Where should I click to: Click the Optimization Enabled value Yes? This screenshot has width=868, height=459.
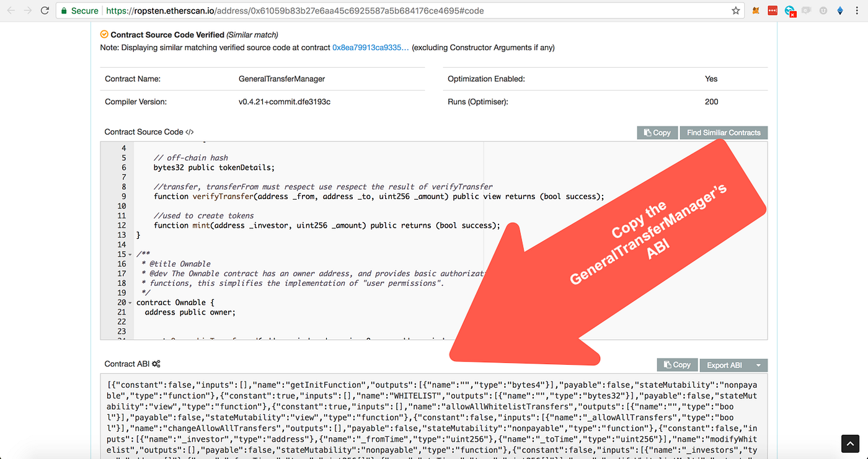711,79
